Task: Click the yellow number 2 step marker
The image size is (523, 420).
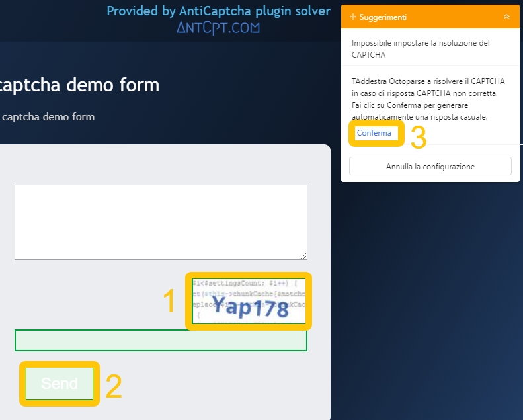Action: (114, 387)
